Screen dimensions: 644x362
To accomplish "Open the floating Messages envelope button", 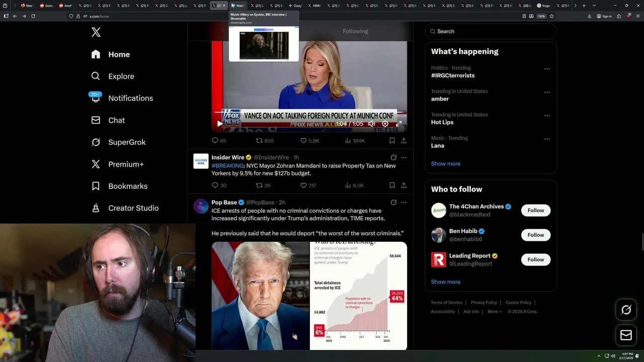I will click(x=626, y=335).
